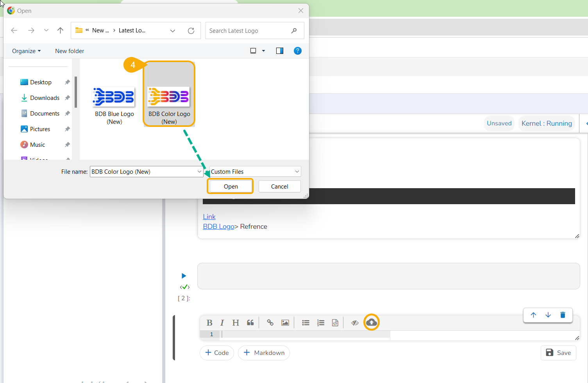The image size is (588, 383).
Task: Expand the address bar path dropdown
Action: [x=173, y=30]
